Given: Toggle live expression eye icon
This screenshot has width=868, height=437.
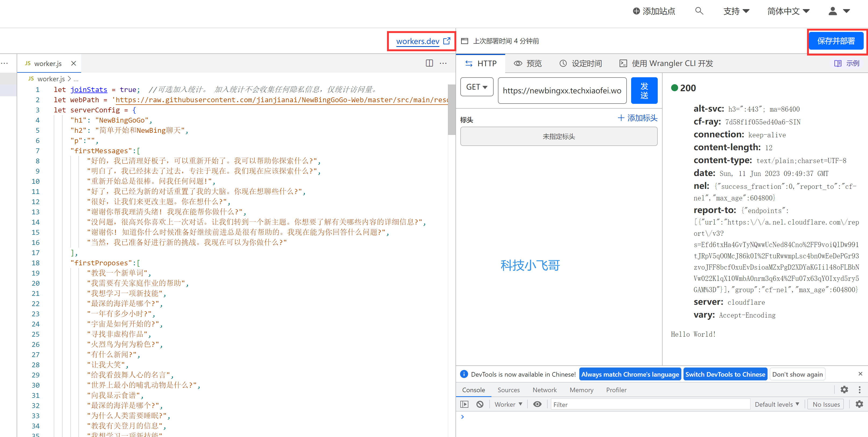Looking at the screenshot, I should [x=537, y=404].
